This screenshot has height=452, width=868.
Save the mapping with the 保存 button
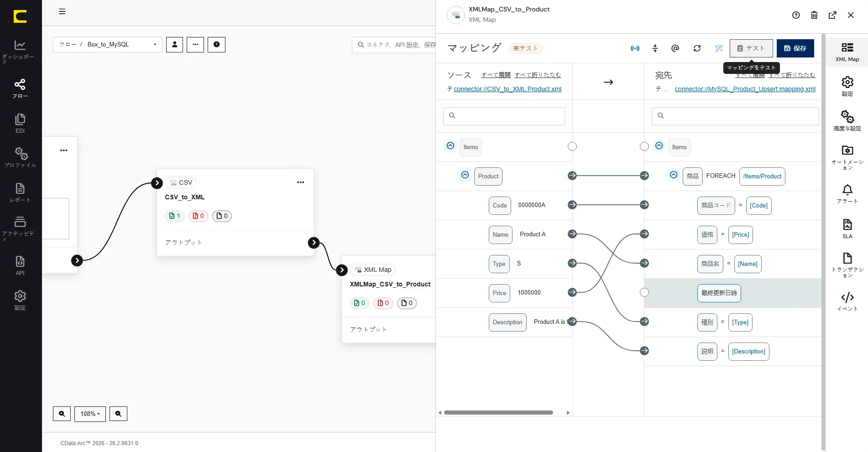click(795, 48)
